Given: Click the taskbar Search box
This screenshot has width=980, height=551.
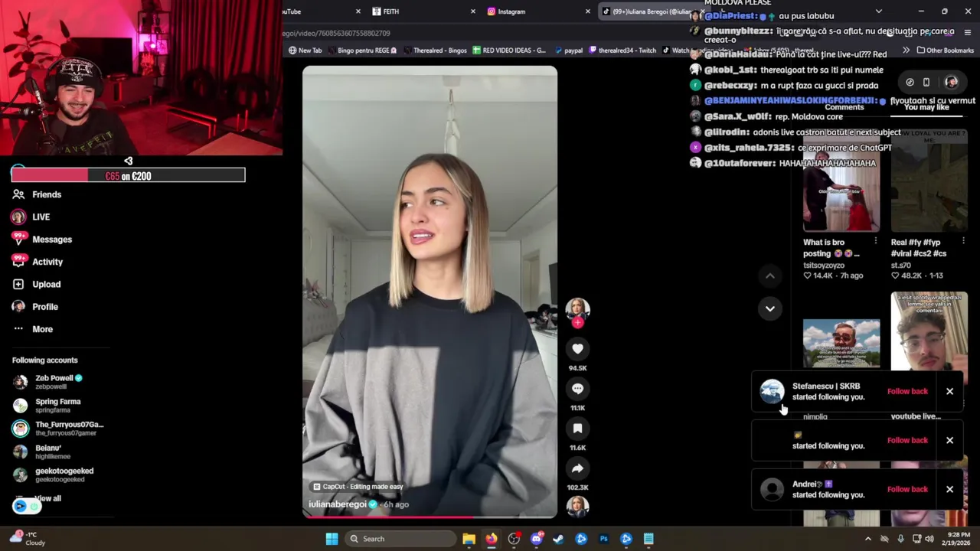Looking at the screenshot, I should click(x=399, y=539).
